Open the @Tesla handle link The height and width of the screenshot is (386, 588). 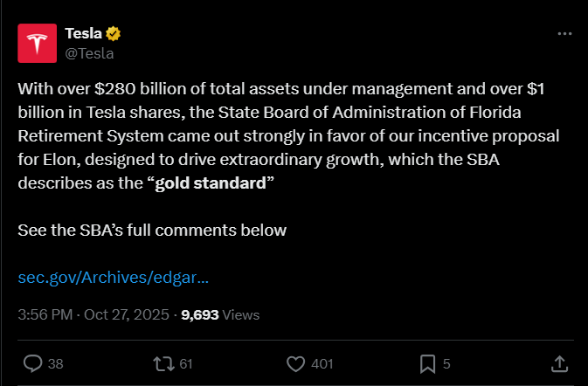point(89,52)
